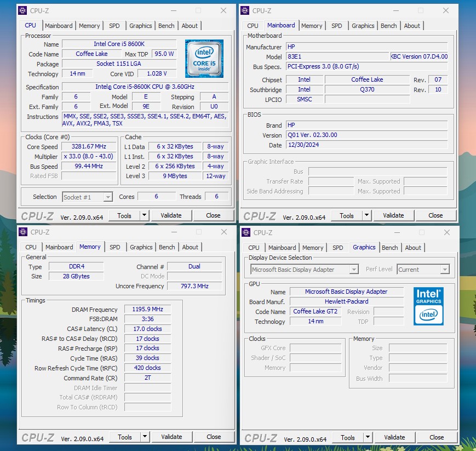Click the Southbridge model 'Q370'
The height and width of the screenshot is (451, 476).
[x=368, y=89]
